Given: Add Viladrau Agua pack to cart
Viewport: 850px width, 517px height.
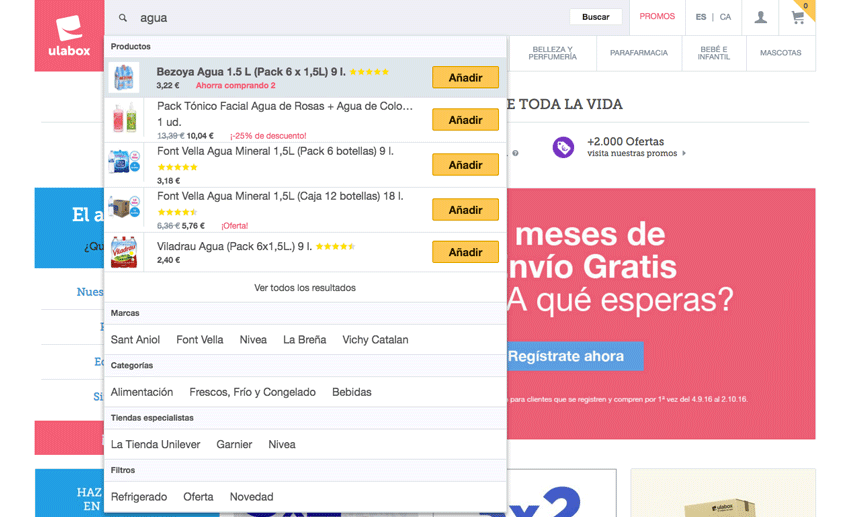Looking at the screenshot, I should tap(465, 252).
